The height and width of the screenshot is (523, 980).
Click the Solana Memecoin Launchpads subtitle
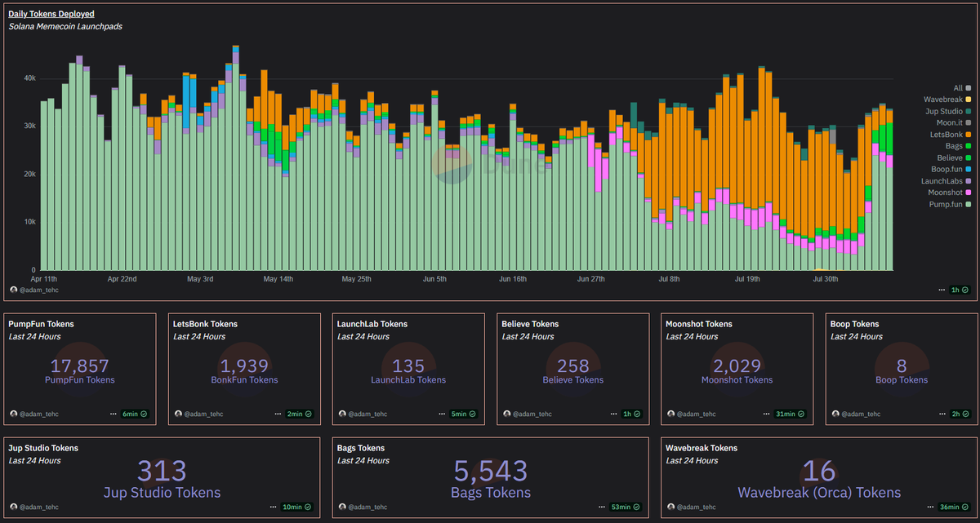click(65, 26)
